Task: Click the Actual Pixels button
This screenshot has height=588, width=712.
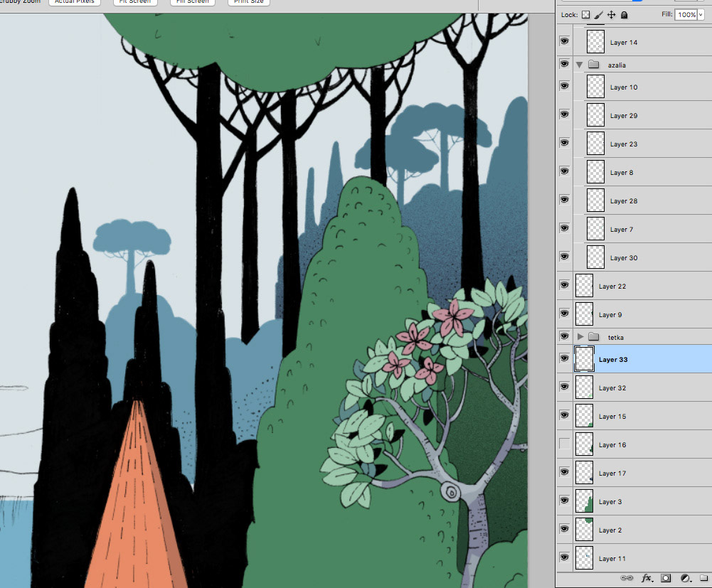Action: click(x=75, y=2)
